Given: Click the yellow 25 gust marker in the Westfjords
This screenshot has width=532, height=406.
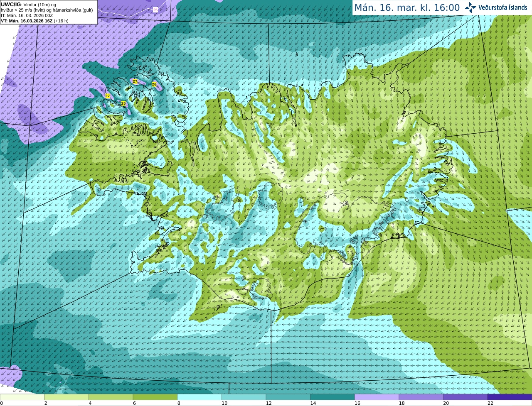Looking at the screenshot, I should tap(123, 103).
